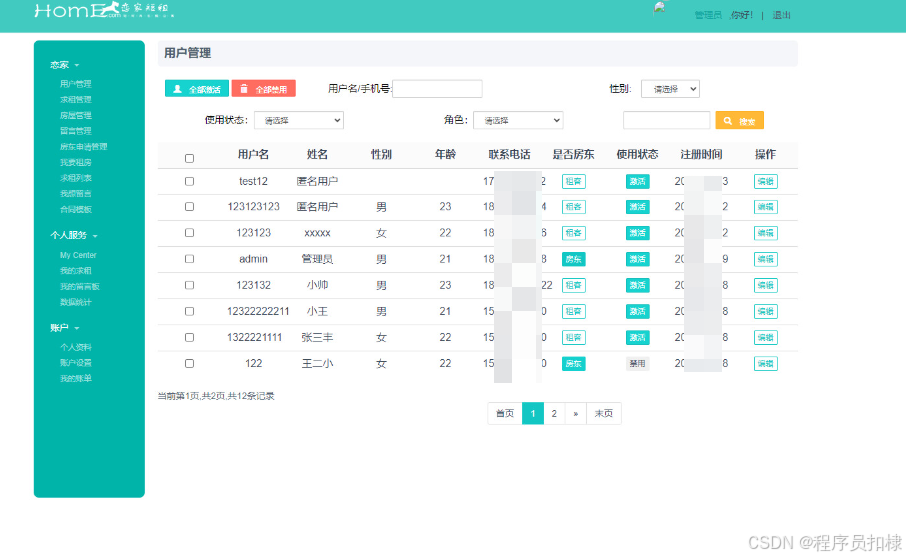Click the 租客 badge in test12 row
Image resolution: width=906 pixels, height=558 pixels.
(x=574, y=181)
